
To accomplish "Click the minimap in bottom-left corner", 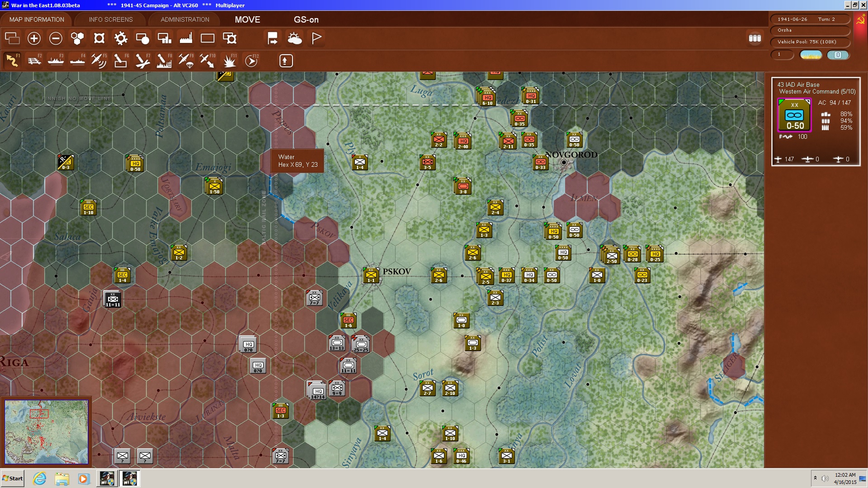I will pos(46,432).
